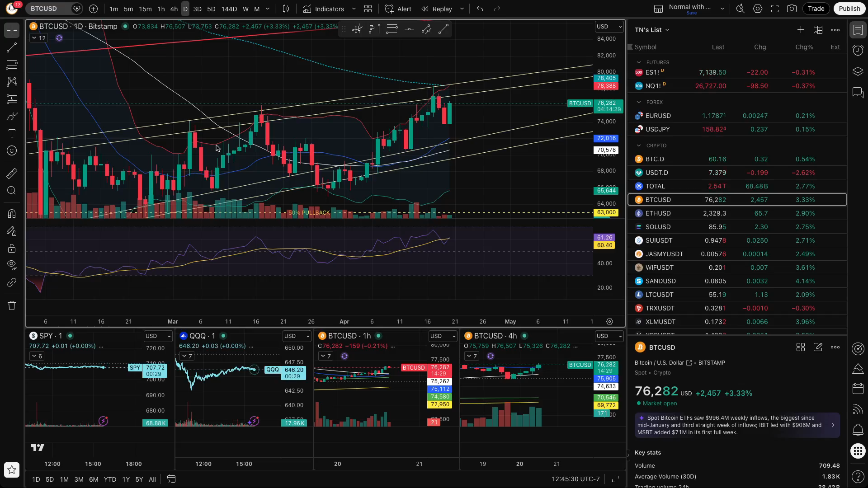Open go to date calendar

point(171,479)
